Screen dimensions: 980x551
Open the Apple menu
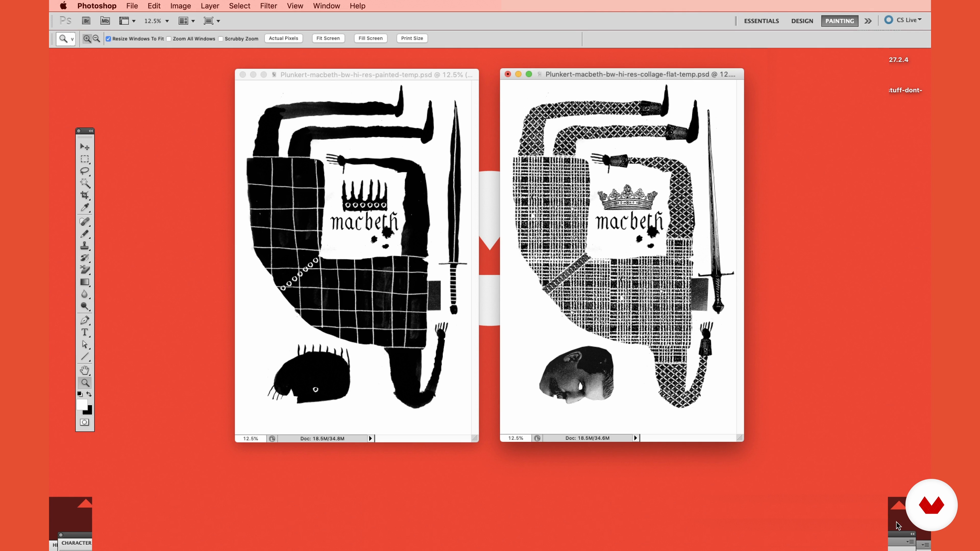(63, 6)
